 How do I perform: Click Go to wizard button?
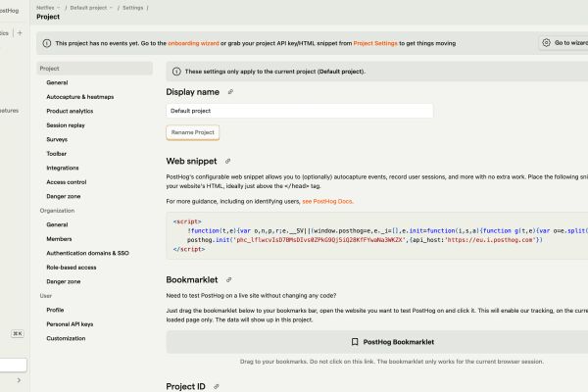(563, 43)
